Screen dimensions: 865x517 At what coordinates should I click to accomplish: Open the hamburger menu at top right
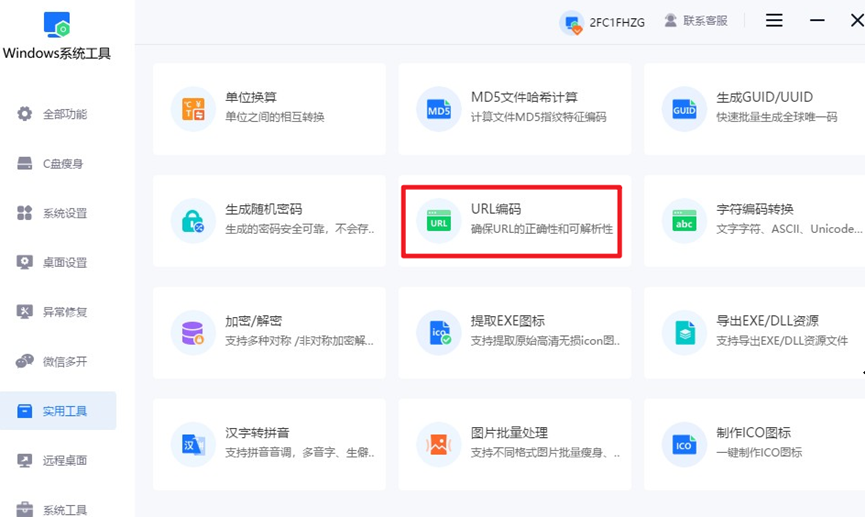(774, 21)
